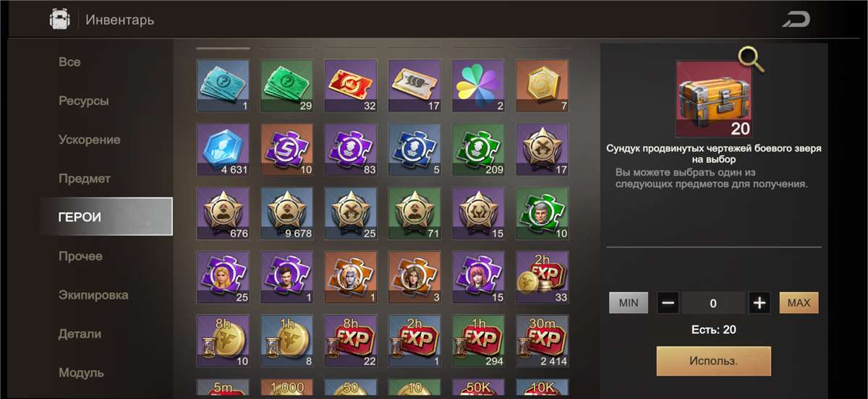
Task: Open the Все category tab
Action: pos(69,62)
